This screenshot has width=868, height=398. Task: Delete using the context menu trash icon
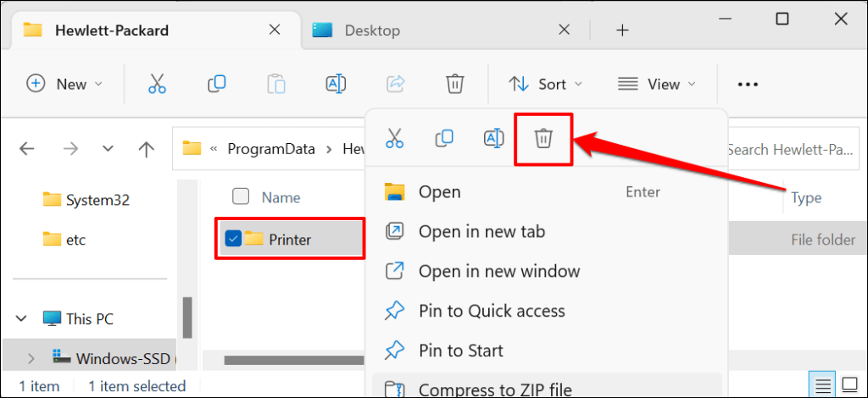point(543,139)
